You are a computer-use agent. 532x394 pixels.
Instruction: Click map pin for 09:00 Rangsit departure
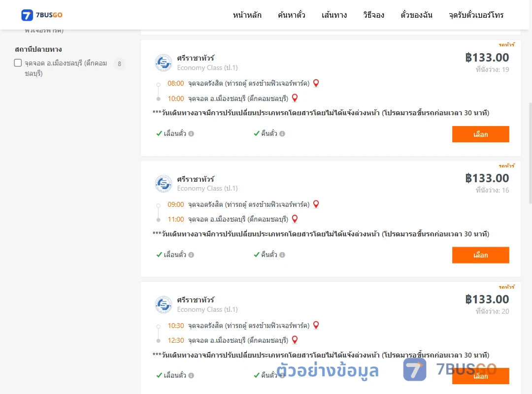click(316, 204)
